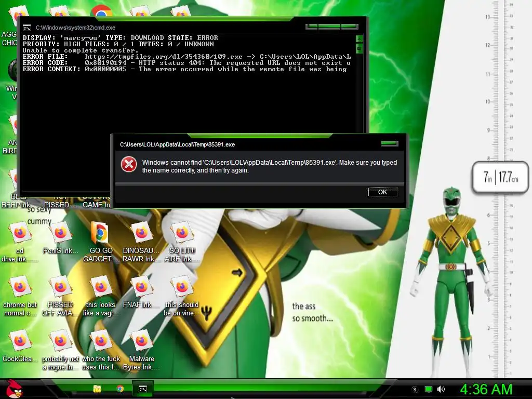Click the 'ERROR CONTEXT:' line in cmd

click(x=185, y=69)
